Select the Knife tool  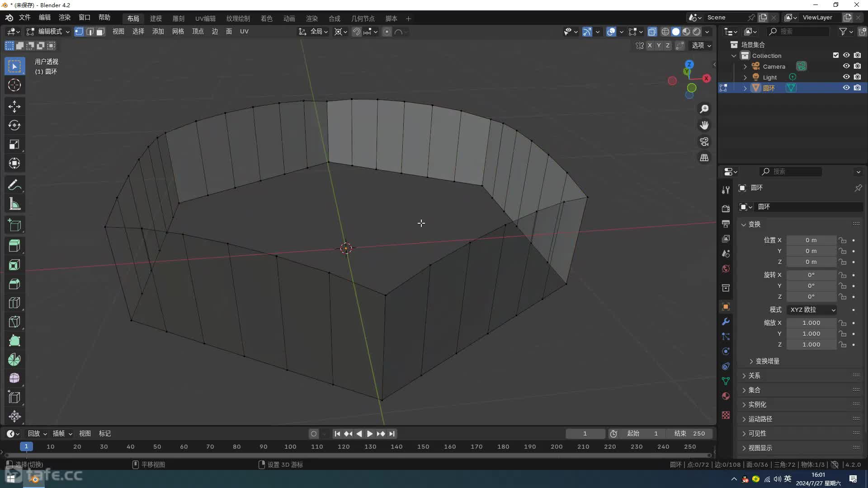tap(14, 322)
